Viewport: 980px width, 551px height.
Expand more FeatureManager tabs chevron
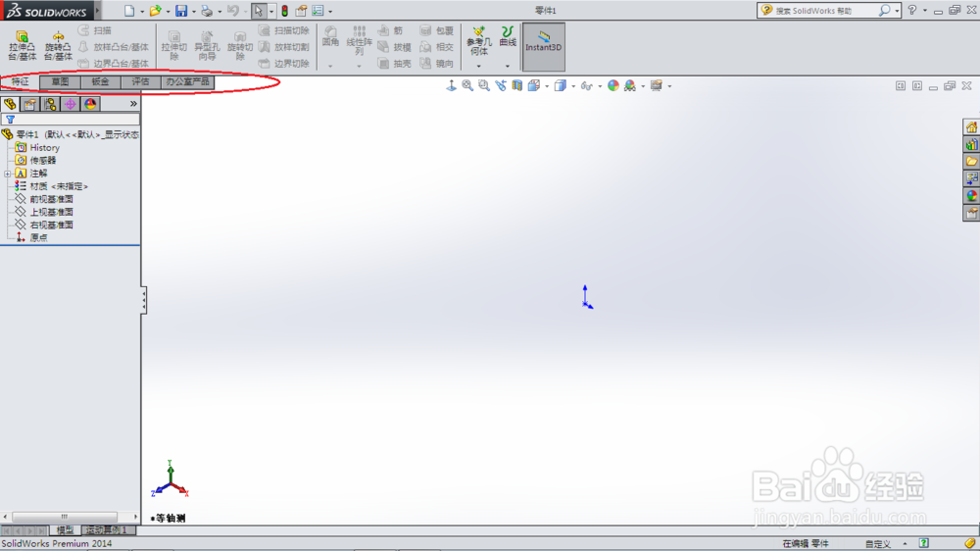[x=133, y=104]
